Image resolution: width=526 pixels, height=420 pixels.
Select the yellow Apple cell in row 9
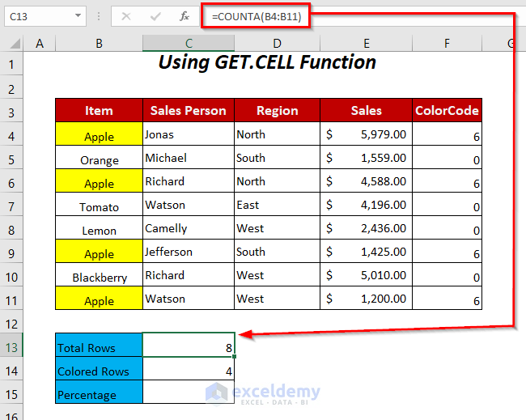tap(99, 251)
